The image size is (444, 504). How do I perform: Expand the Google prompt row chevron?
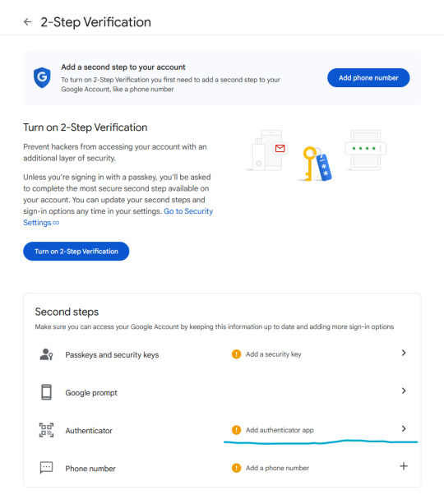(404, 391)
